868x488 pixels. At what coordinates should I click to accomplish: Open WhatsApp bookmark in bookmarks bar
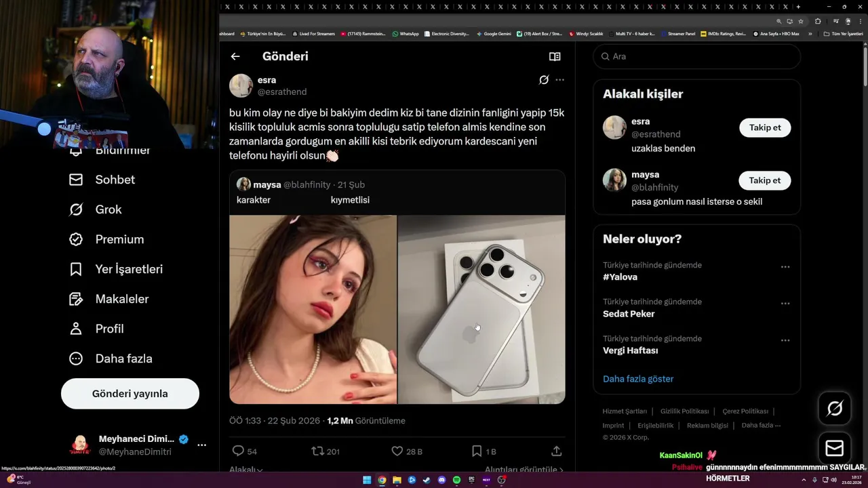click(x=406, y=33)
